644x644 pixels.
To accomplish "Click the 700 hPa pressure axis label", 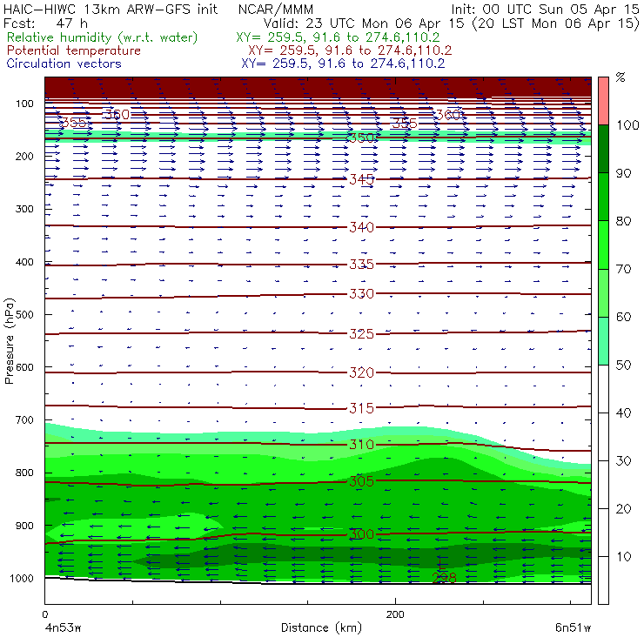I will [24, 419].
